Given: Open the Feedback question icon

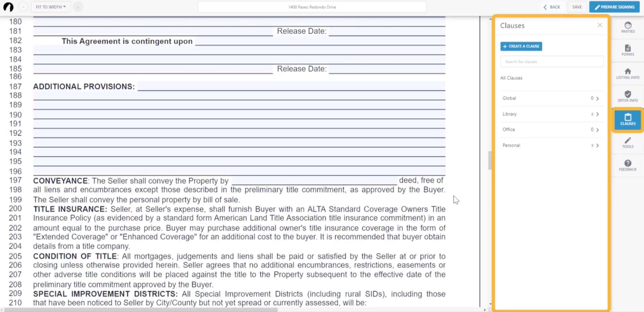Looking at the screenshot, I should click(627, 165).
